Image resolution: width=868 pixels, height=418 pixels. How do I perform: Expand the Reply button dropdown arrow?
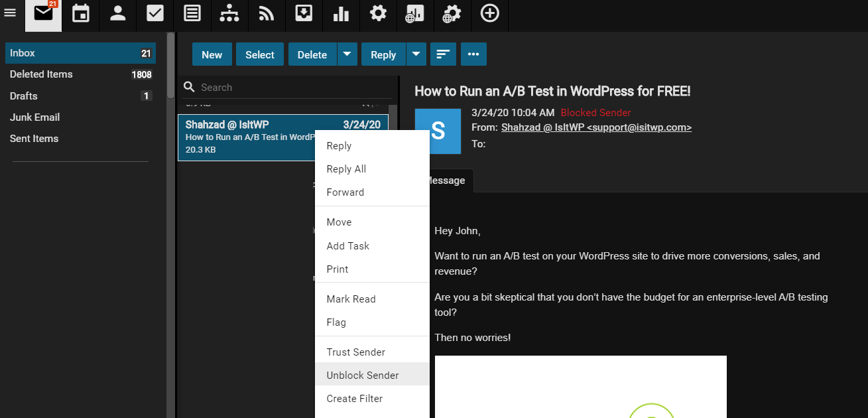click(416, 54)
